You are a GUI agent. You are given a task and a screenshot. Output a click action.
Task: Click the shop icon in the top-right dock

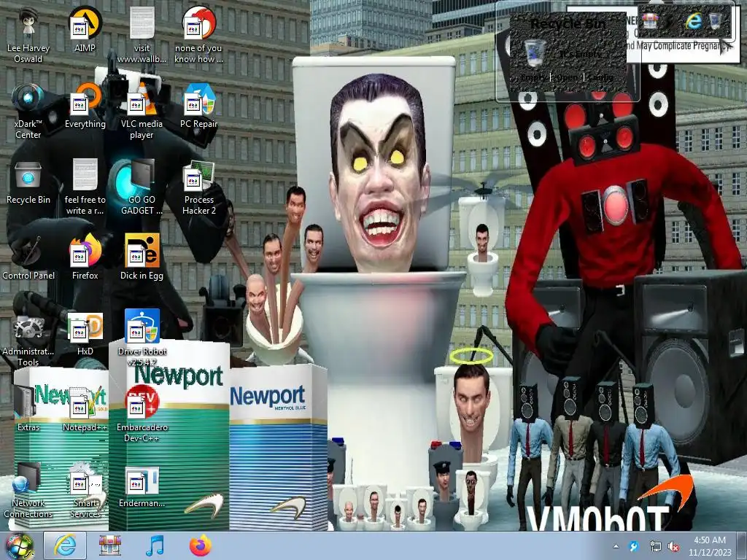[x=650, y=21]
